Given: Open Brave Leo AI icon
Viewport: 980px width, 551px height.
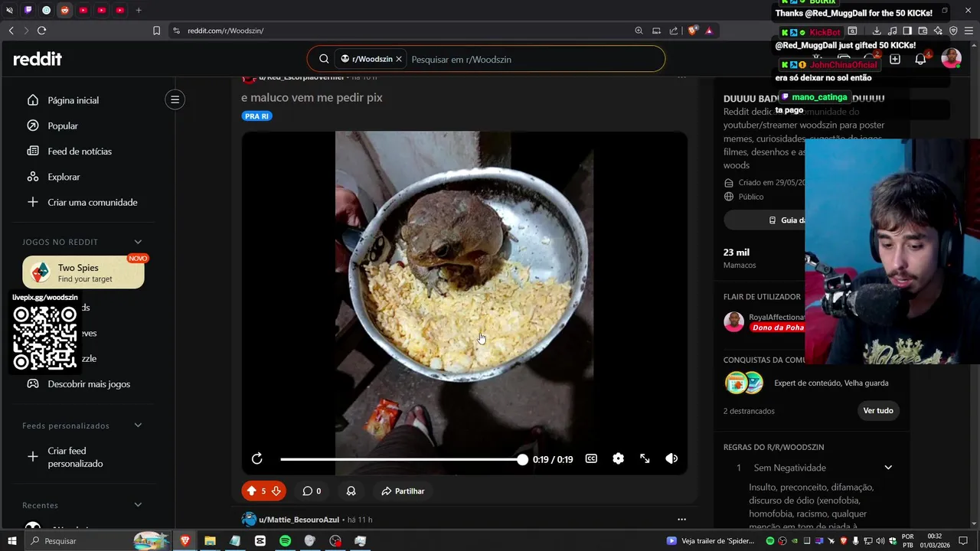Looking at the screenshot, I should pos(938,31).
